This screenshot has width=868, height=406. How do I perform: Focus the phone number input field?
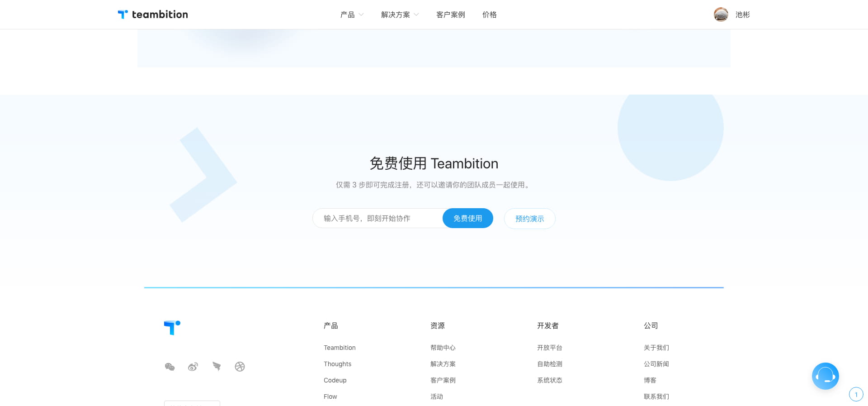click(377, 218)
